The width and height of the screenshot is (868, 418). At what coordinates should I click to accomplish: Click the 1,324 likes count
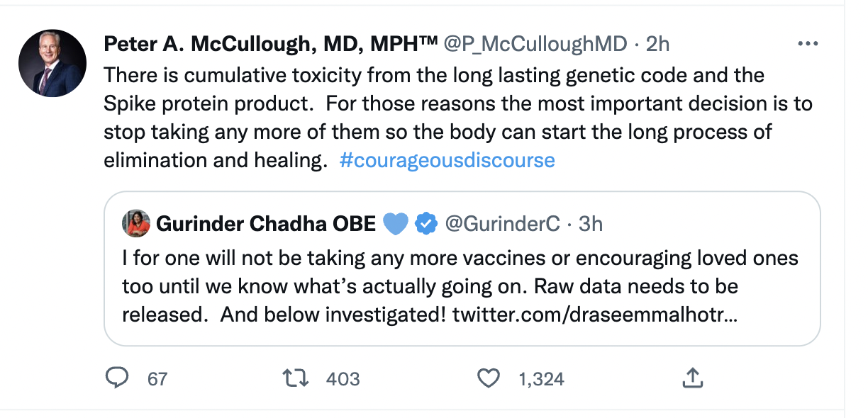point(541,379)
